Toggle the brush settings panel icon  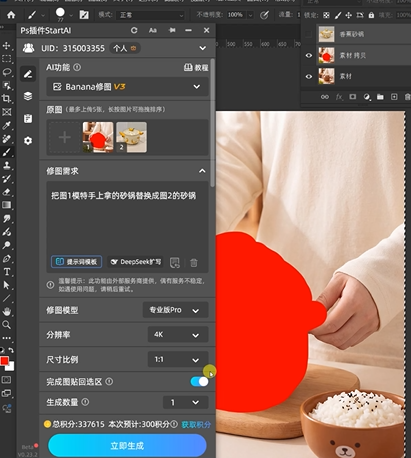(x=84, y=15)
